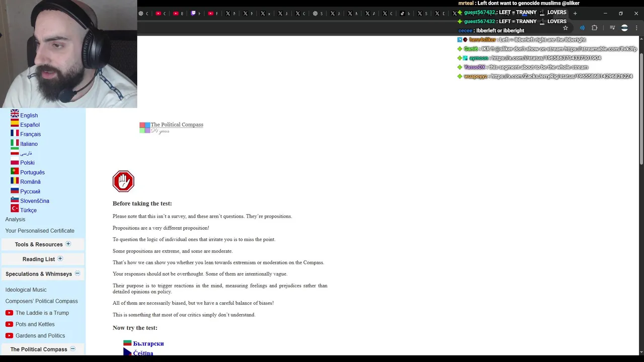644x362 pixels.
Task: Click the YouTube icon beside The Laddie is a Trump
Action: point(9,313)
